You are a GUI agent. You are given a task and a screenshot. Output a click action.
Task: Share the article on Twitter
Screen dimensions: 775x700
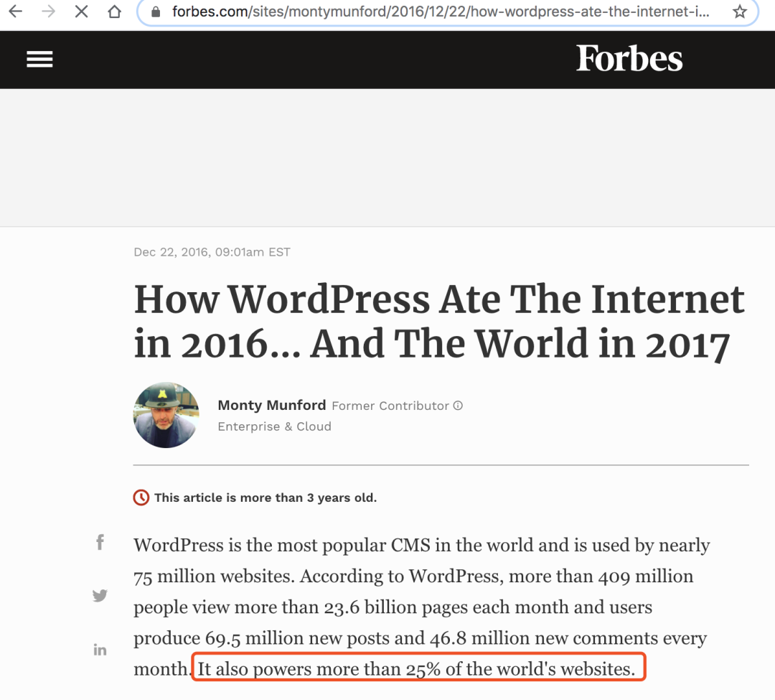(x=100, y=595)
